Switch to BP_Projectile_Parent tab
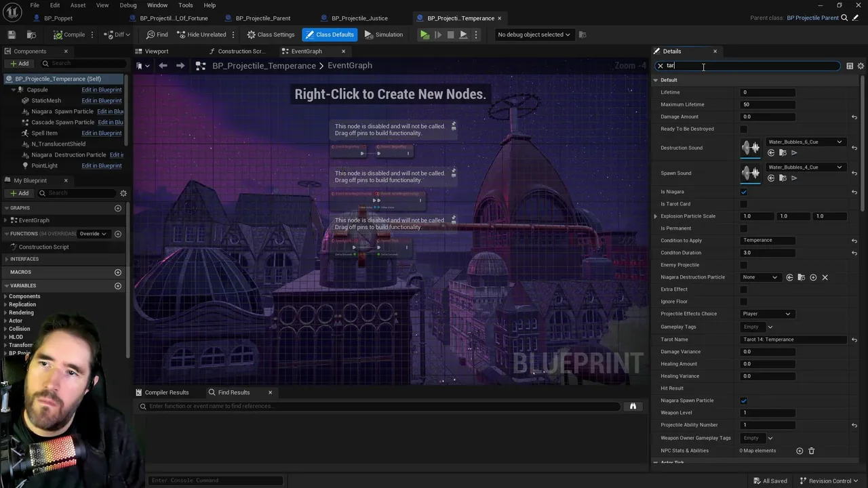 (x=263, y=18)
